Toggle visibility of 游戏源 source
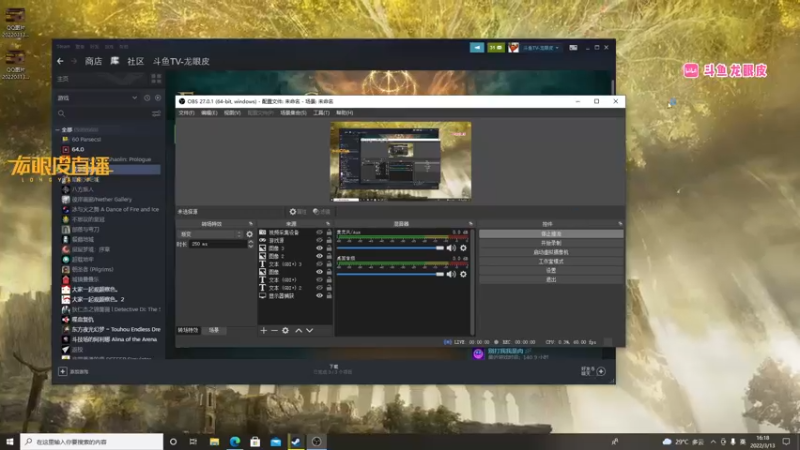 (319, 240)
